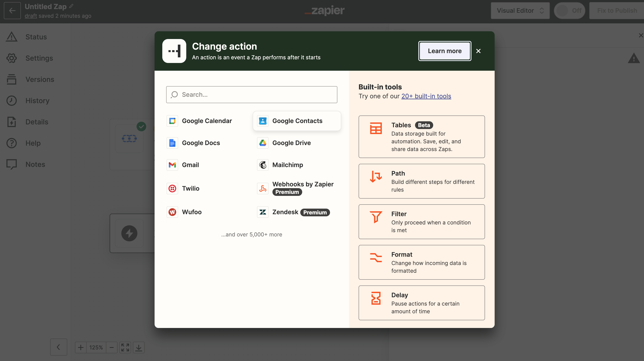Choose the Format tool icon
This screenshot has width=644, height=361.
tap(376, 258)
